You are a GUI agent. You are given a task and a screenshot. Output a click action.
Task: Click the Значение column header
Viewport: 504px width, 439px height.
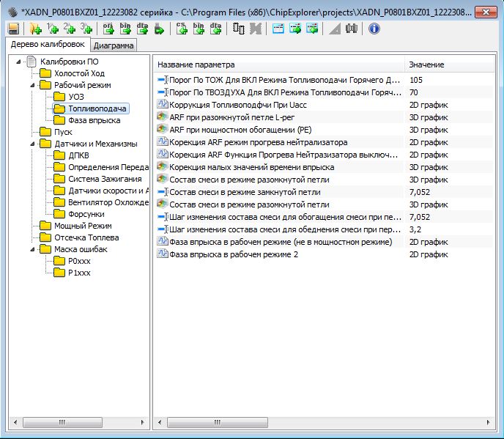point(426,64)
